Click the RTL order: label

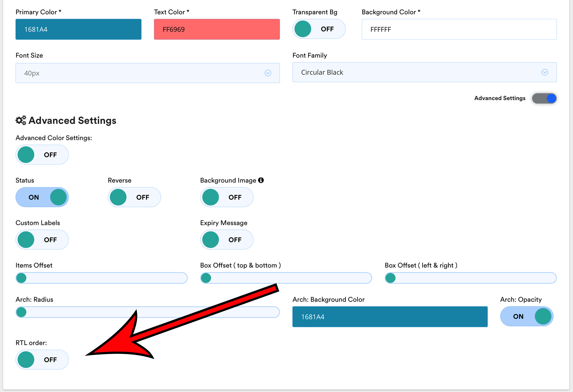[x=31, y=343]
